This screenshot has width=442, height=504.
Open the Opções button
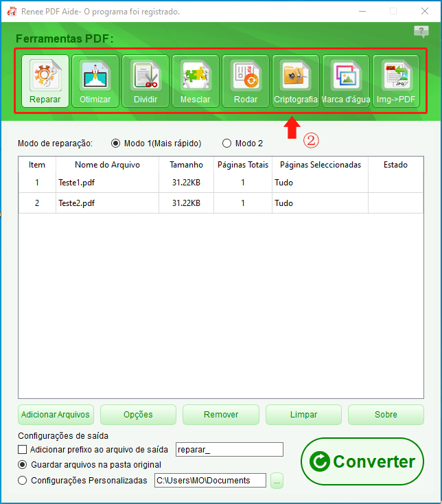[138, 415]
